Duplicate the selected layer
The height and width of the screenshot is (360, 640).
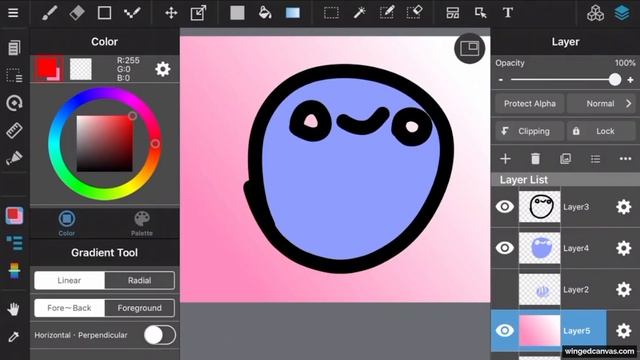pyautogui.click(x=565, y=159)
